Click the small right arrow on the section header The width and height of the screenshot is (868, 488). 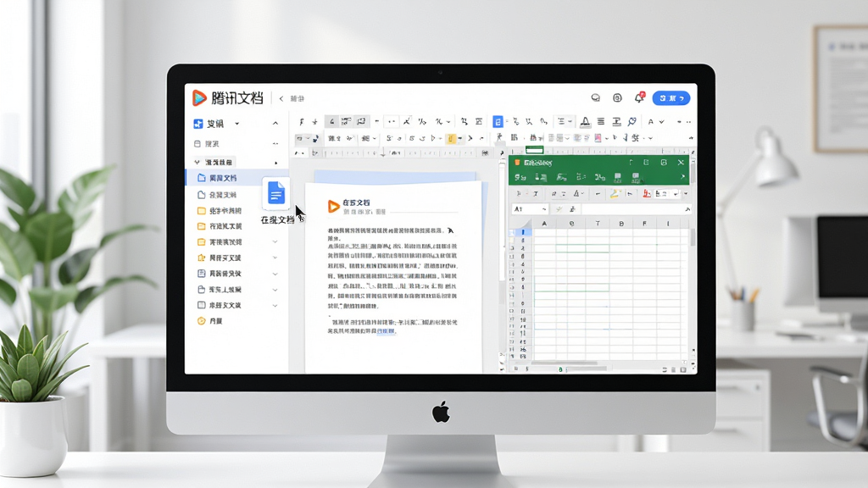click(275, 163)
